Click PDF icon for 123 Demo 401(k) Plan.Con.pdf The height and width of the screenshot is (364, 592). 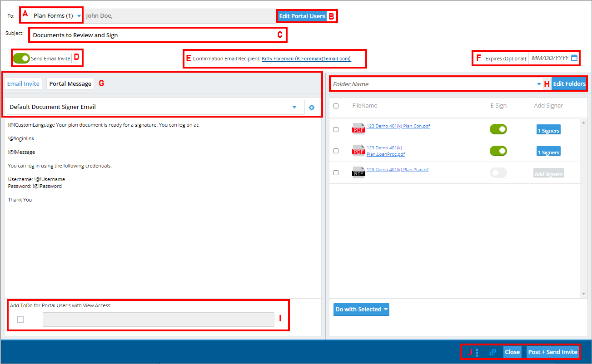point(358,129)
